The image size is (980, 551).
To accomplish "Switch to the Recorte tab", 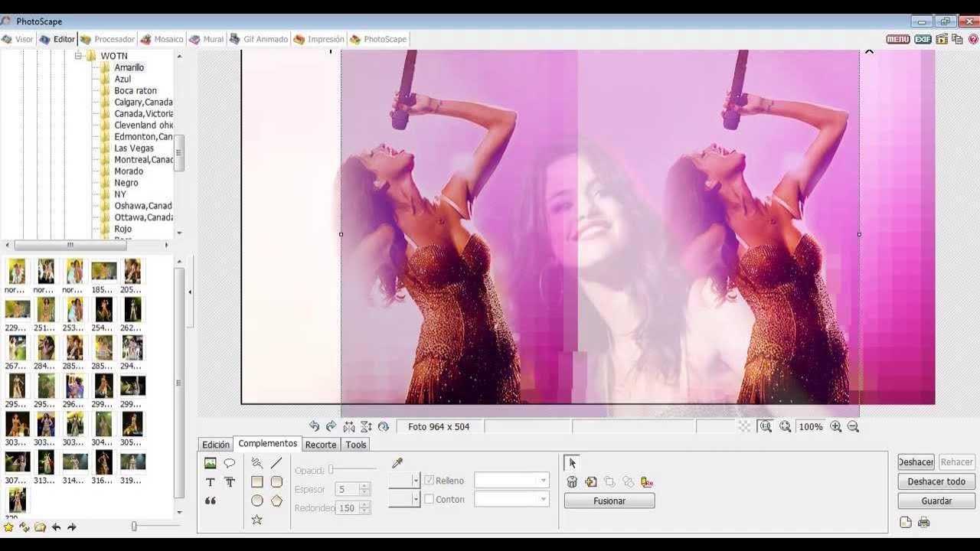I will (320, 445).
